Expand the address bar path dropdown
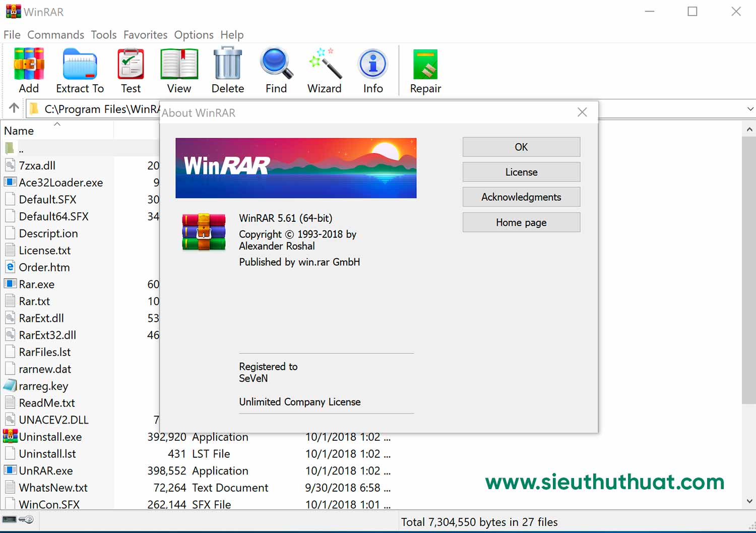Viewport: 756px width, 533px height. pyautogui.click(x=750, y=109)
